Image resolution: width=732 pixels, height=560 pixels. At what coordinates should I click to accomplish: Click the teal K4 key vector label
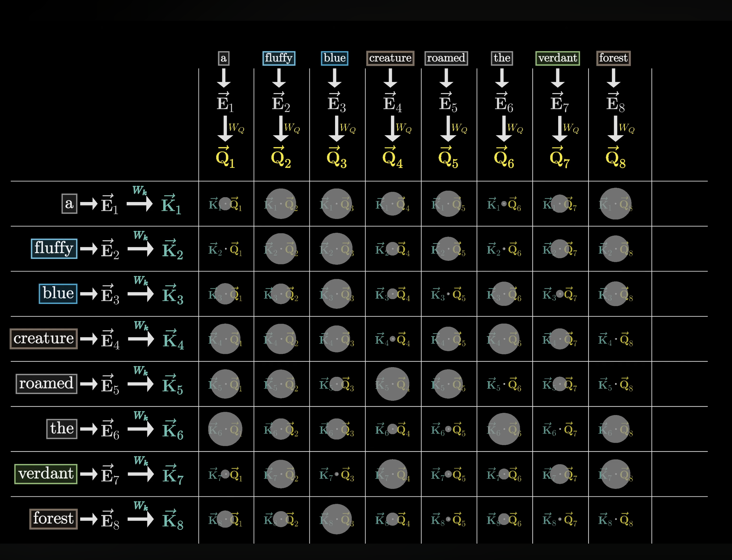(173, 339)
